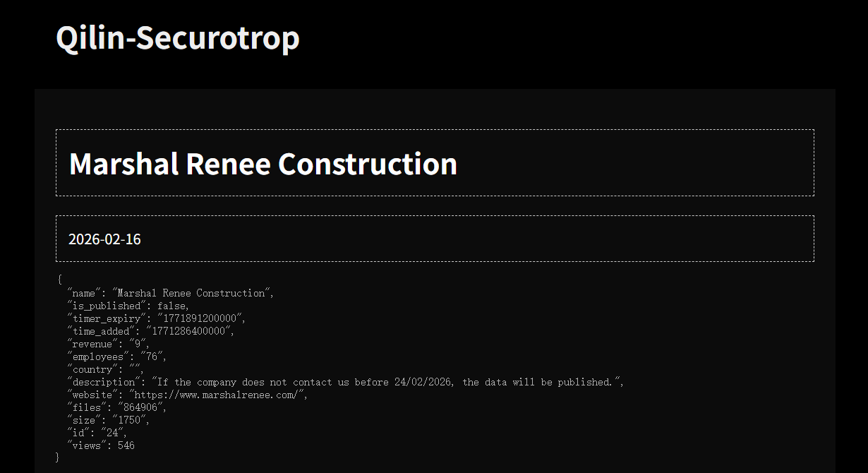868x473 pixels.
Task: Click the "name" line in the JSON
Action: [169, 293]
